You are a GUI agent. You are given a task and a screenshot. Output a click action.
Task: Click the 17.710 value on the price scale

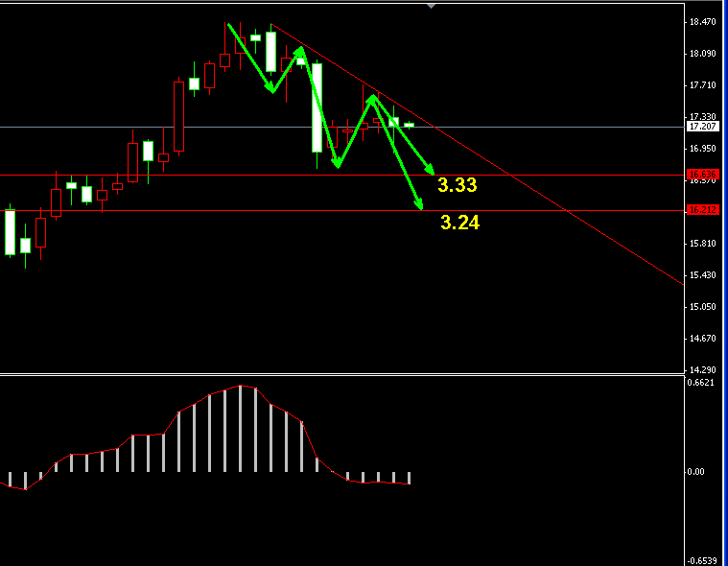pos(702,85)
